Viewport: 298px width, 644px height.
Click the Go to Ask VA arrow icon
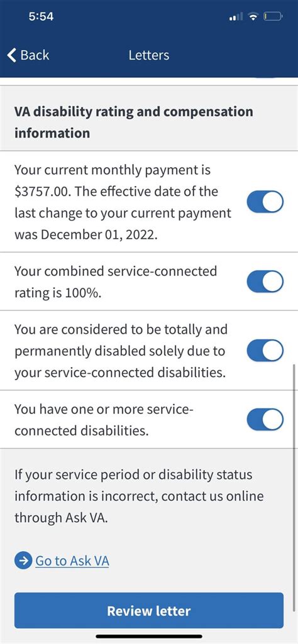click(x=23, y=560)
